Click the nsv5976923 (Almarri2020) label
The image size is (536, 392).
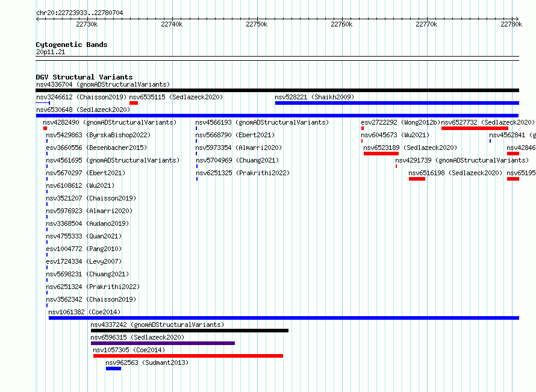(x=89, y=211)
